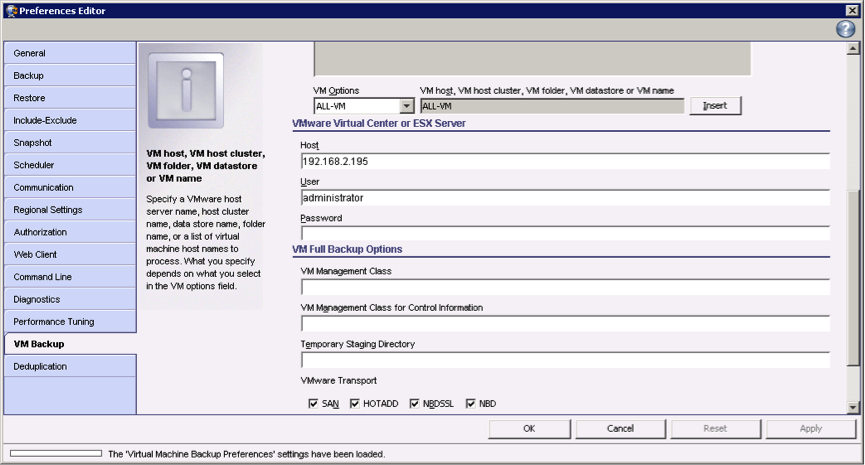Close the Preferences Editor window
The image size is (865, 465).
click(x=852, y=10)
